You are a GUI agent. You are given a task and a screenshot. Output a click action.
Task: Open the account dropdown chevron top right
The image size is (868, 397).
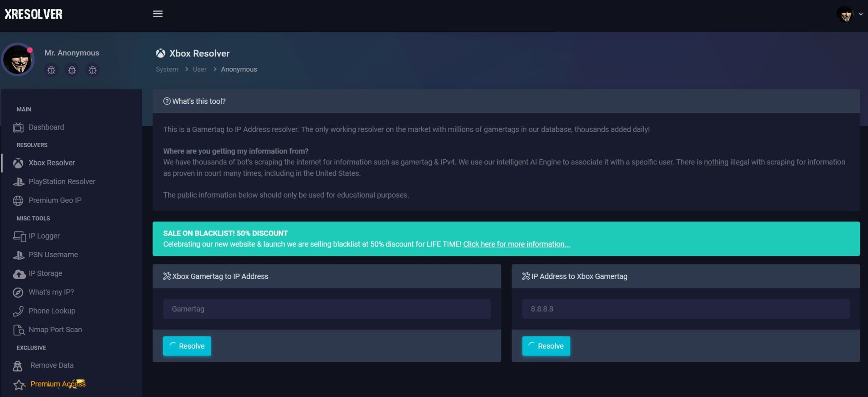click(860, 14)
